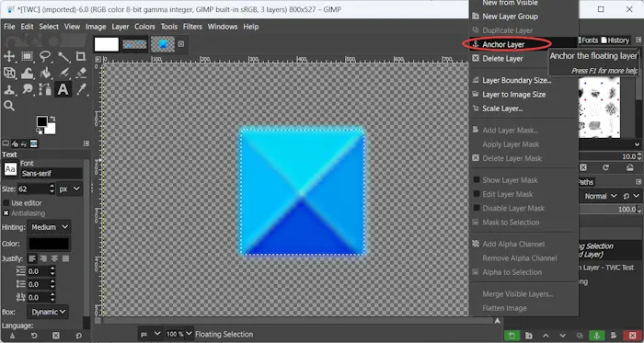Select left justify alignment option
Image resolution: width=644 pixels, height=343 pixels.
(x=32, y=258)
